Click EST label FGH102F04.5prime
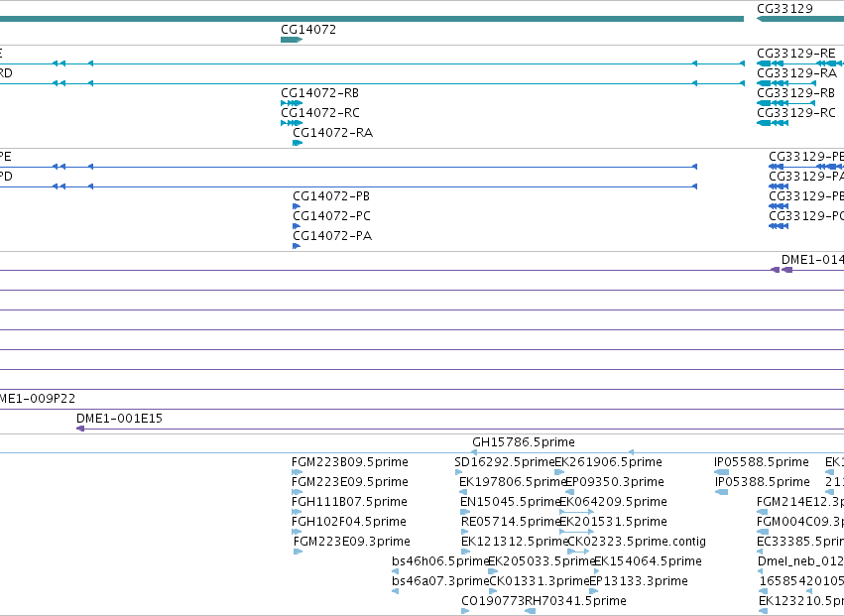 349,523
